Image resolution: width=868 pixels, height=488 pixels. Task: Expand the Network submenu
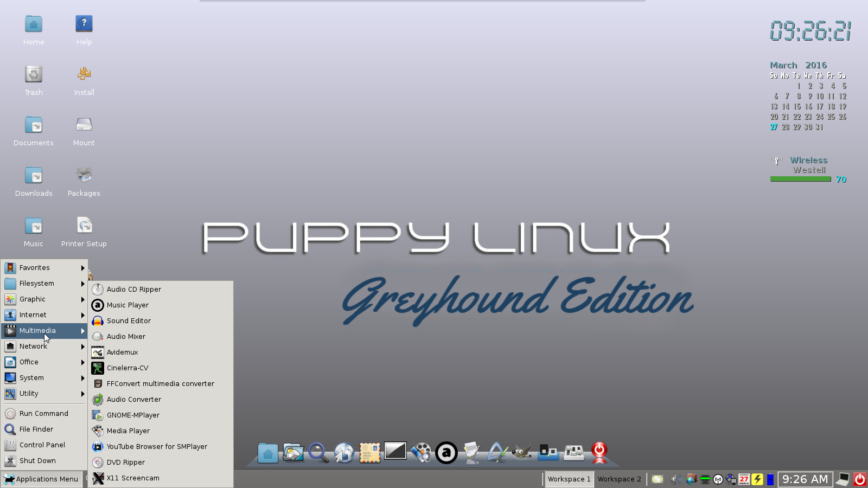pos(44,346)
